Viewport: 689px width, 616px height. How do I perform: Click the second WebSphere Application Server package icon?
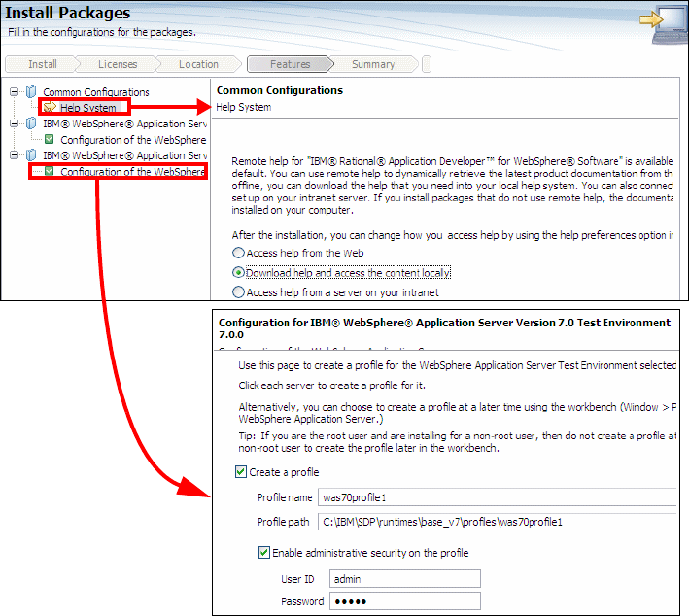tap(31, 155)
